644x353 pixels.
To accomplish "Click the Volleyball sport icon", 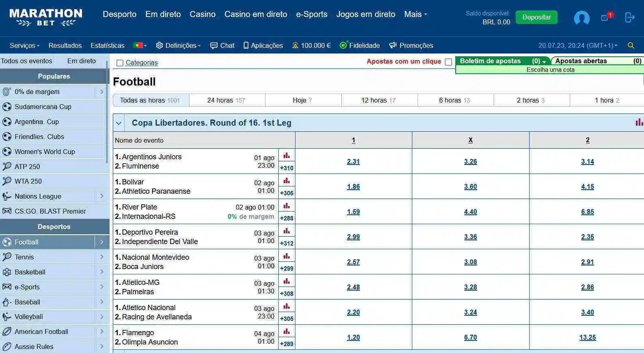I will 7,317.
